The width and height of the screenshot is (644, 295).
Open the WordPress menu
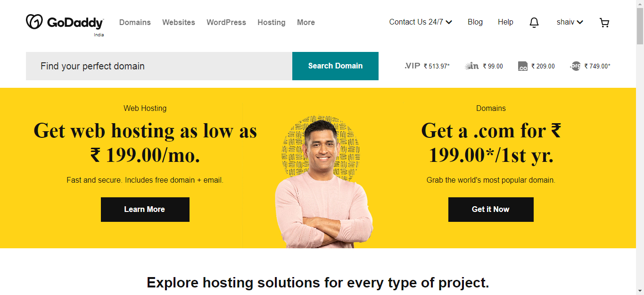click(226, 22)
